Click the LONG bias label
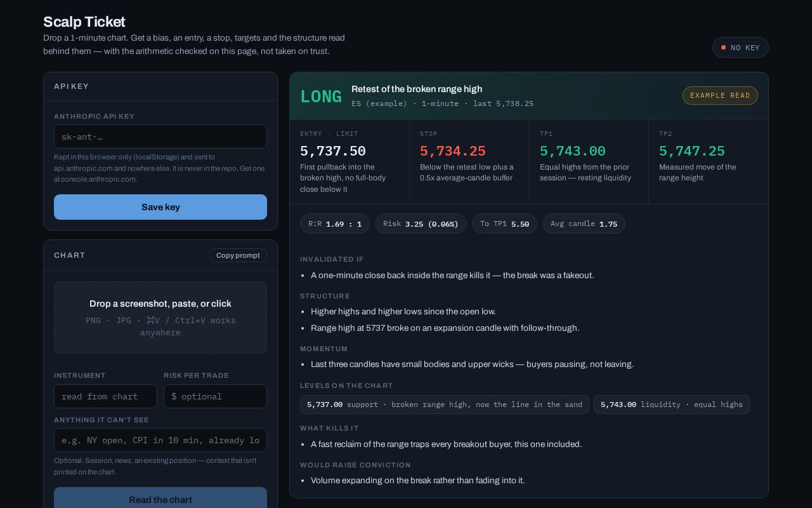This screenshot has width=812, height=508. tap(321, 96)
